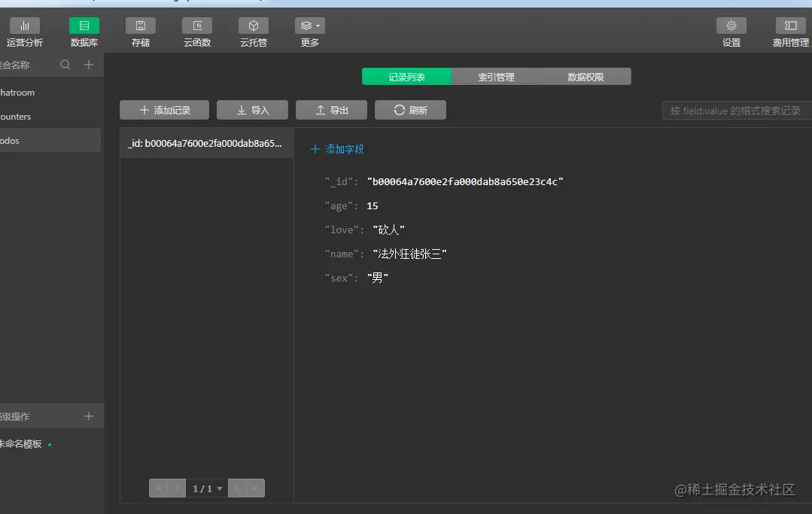
Task: Select the todos collection
Action: pos(50,140)
